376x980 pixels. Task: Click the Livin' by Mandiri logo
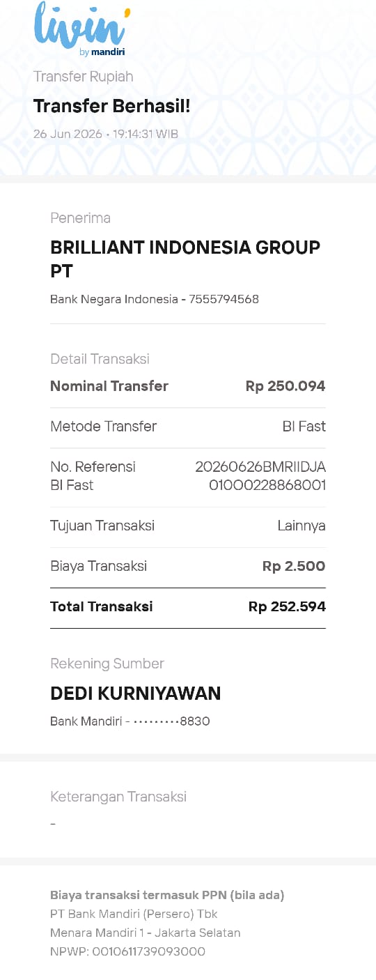81,29
